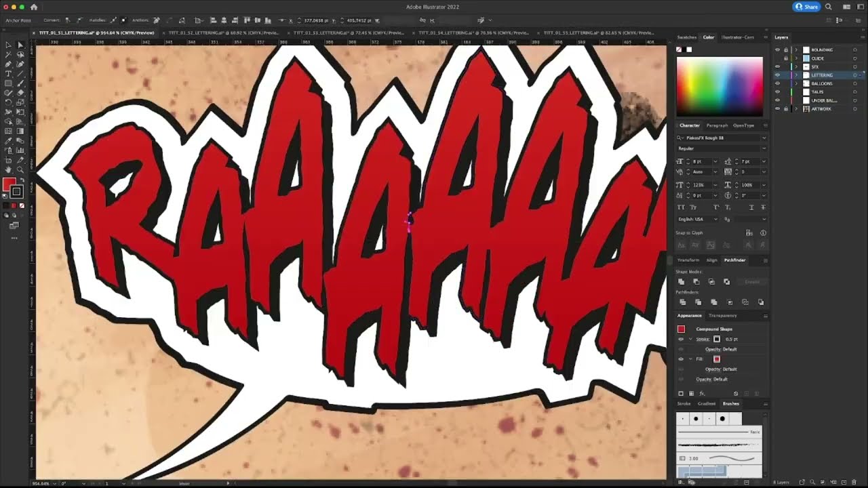The image size is (868, 488).
Task: Toggle visibility of the ARTWORK layer
Action: tap(778, 109)
